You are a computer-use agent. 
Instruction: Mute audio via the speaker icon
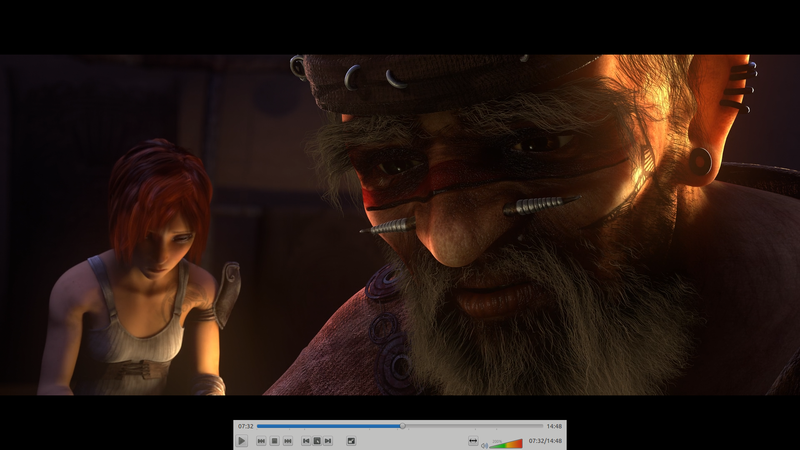pos(484,445)
